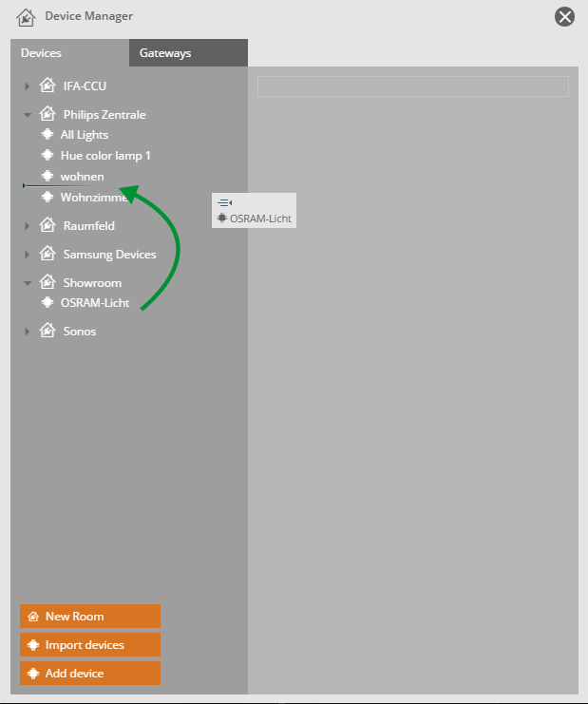This screenshot has height=704, width=588.
Task: Select the Devices tab
Action: tap(41, 53)
